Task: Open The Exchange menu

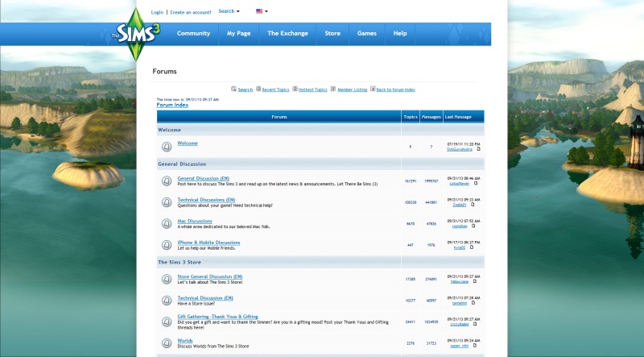Action: pos(287,33)
